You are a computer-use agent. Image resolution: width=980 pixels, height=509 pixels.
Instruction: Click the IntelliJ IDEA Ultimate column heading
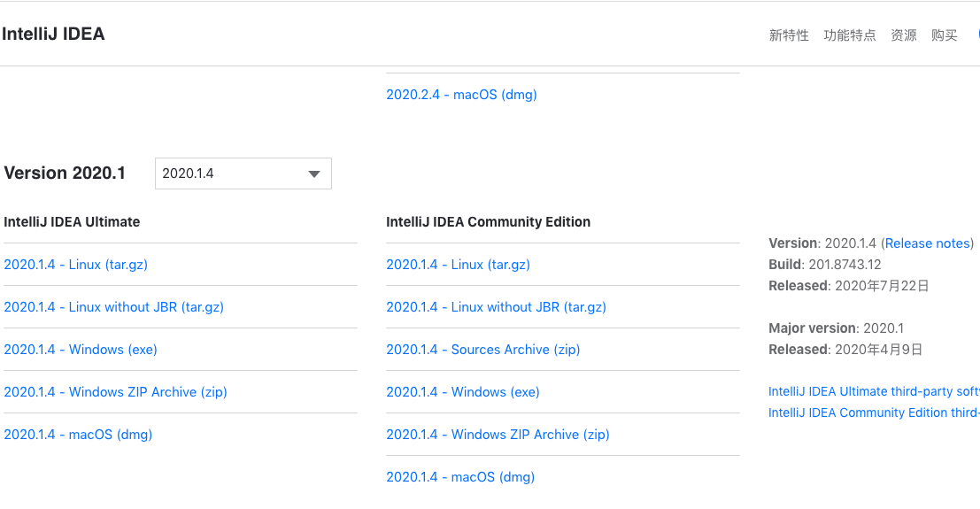click(x=72, y=222)
